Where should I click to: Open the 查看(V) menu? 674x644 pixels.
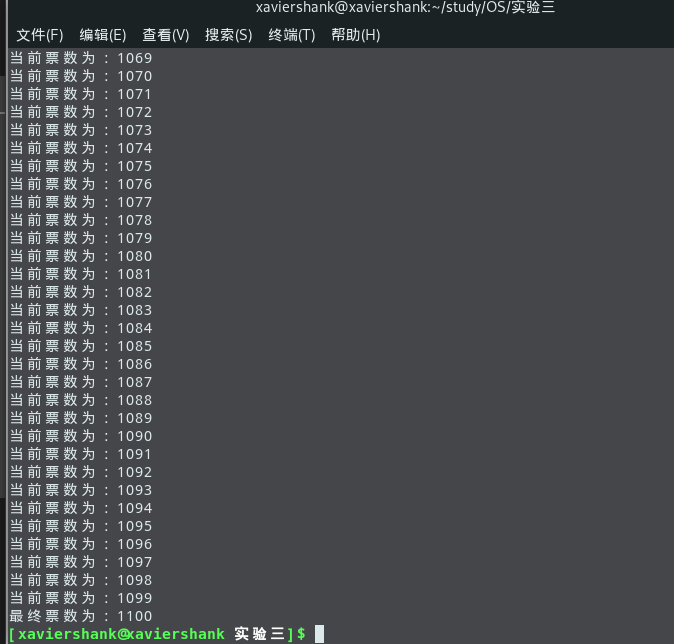click(x=165, y=35)
